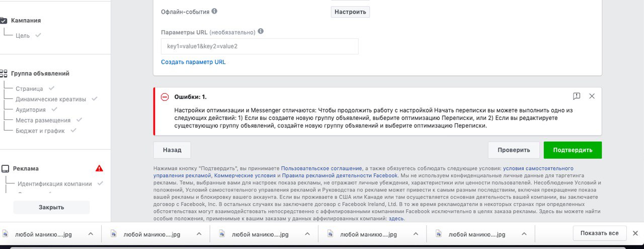Click fourth downloaded jpg file icon
Viewport: 644px width, 249px height.
[x=330, y=234]
